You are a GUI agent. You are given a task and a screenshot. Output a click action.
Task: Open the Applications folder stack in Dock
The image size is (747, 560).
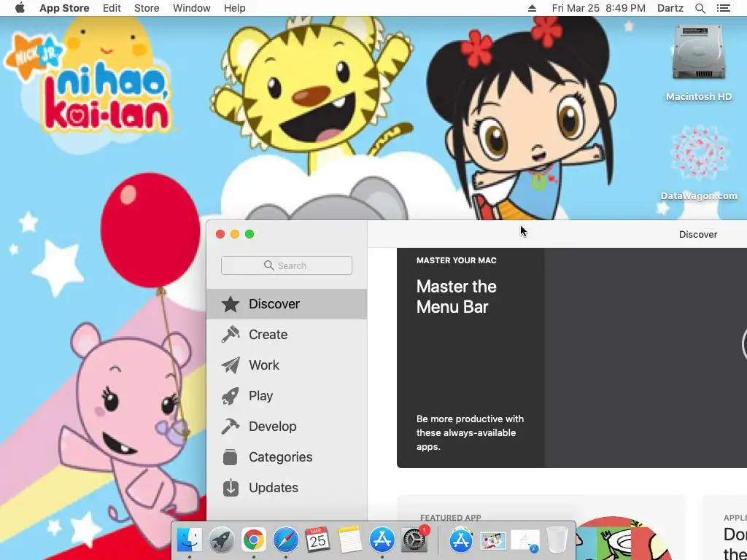point(461,540)
